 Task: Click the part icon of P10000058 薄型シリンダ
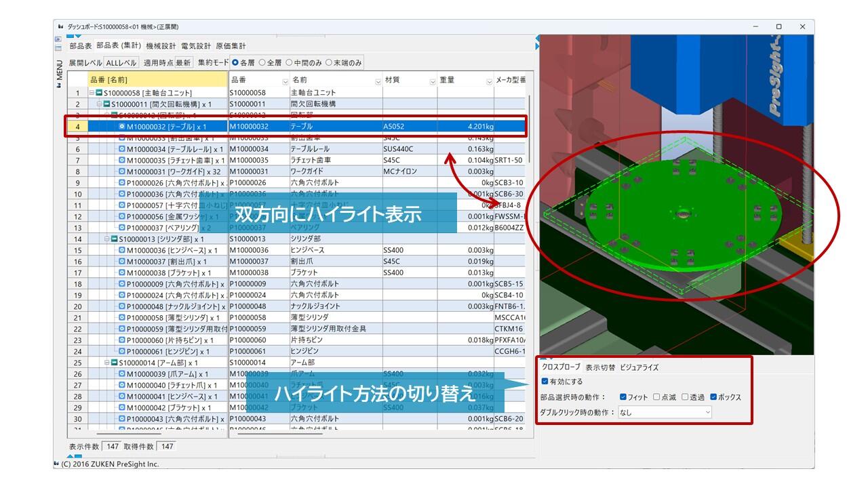(122, 317)
